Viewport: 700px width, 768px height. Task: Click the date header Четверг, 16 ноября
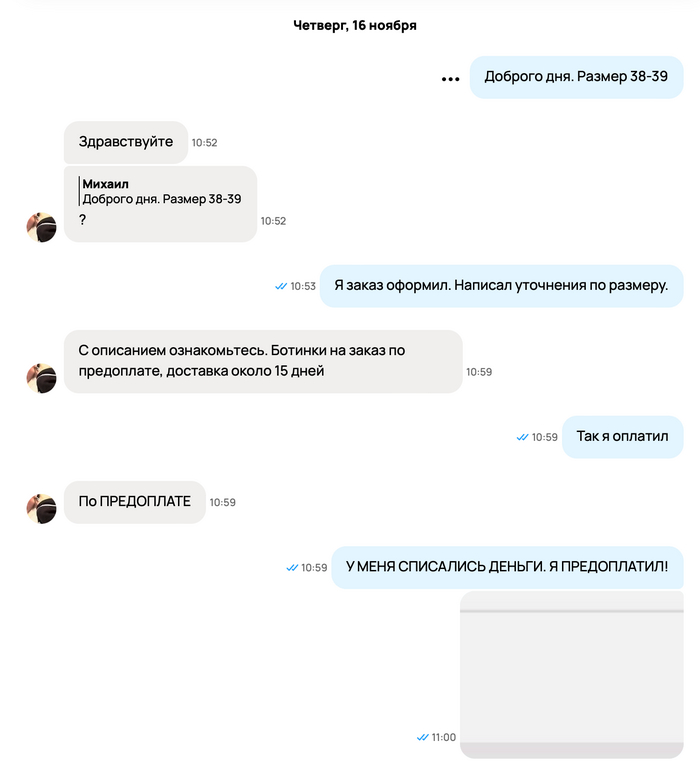tap(355, 25)
